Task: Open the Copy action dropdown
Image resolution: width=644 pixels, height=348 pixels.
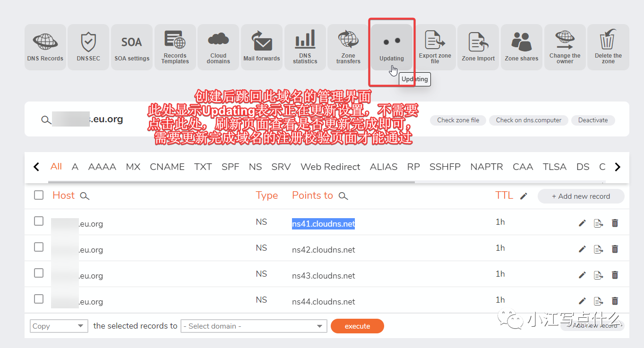Action: pyautogui.click(x=59, y=326)
